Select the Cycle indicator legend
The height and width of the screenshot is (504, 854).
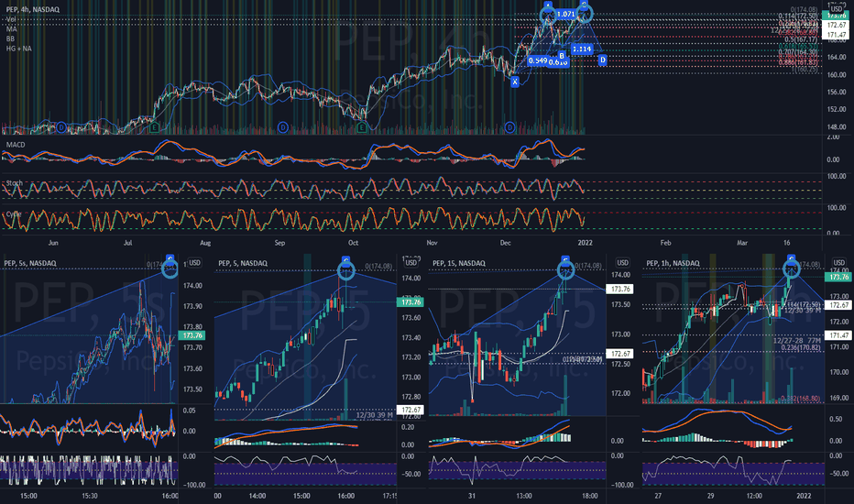pos(14,214)
